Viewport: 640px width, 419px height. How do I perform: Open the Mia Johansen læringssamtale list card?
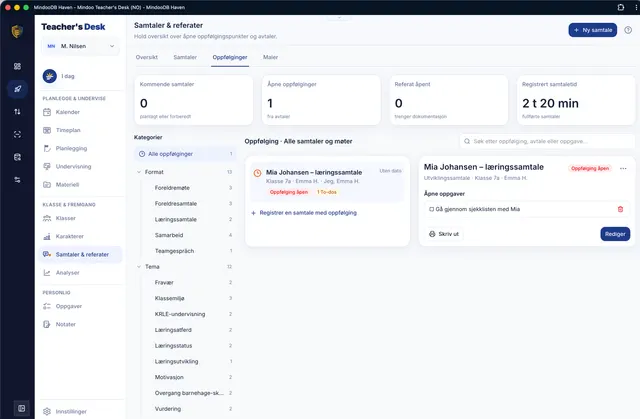tap(327, 182)
